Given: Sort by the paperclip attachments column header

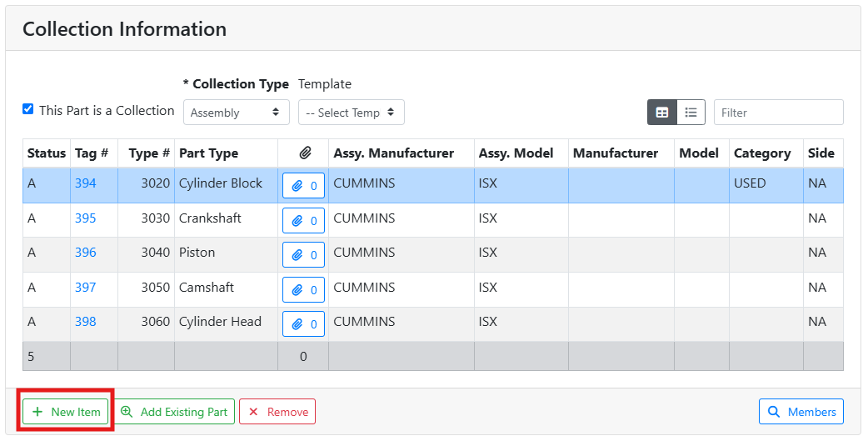Looking at the screenshot, I should tap(305, 153).
